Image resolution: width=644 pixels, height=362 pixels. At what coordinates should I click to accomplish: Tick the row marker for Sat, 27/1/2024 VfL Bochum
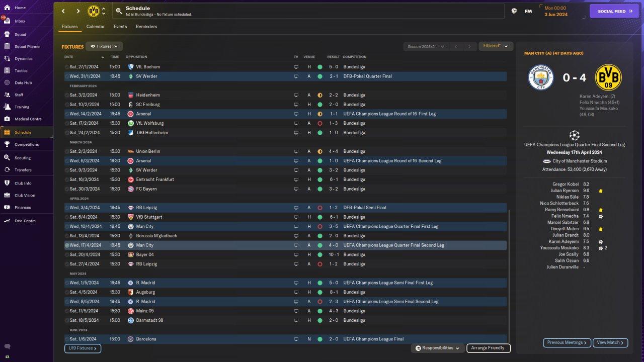67,67
